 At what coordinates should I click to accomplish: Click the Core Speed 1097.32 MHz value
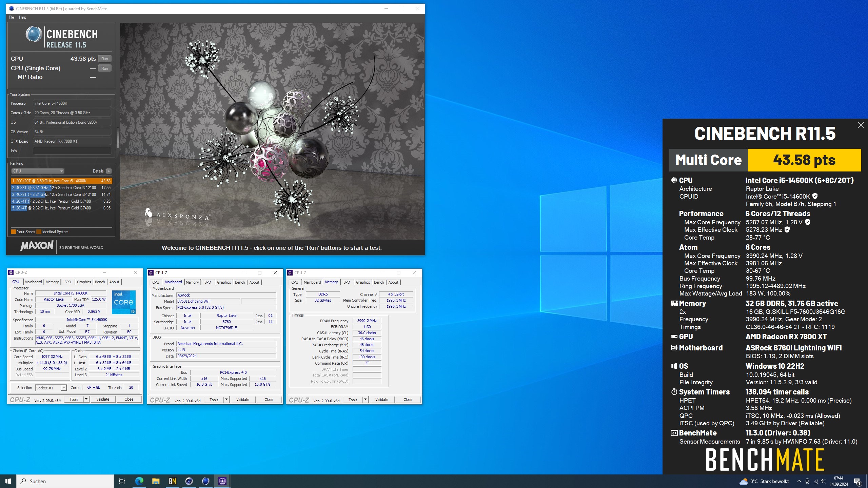click(52, 357)
